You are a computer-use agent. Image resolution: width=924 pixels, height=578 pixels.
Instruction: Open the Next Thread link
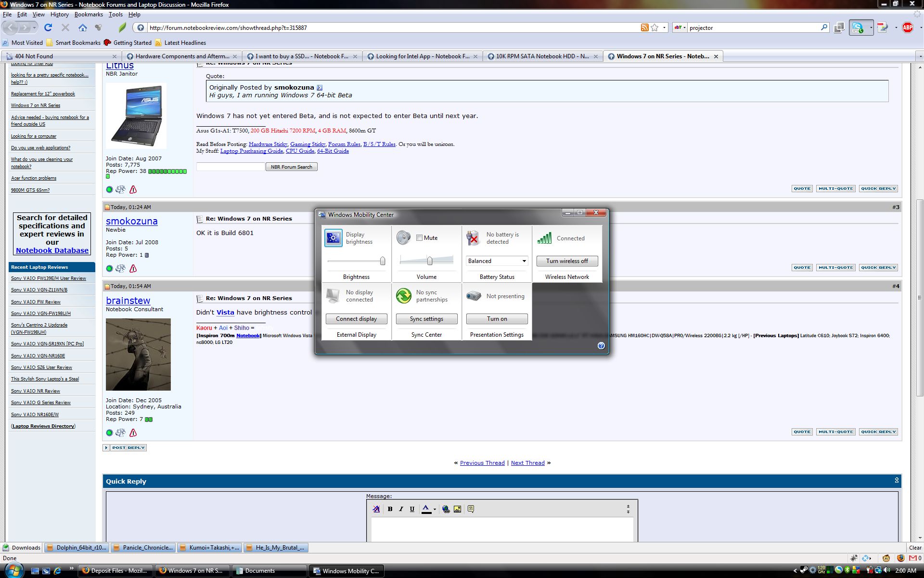point(527,463)
